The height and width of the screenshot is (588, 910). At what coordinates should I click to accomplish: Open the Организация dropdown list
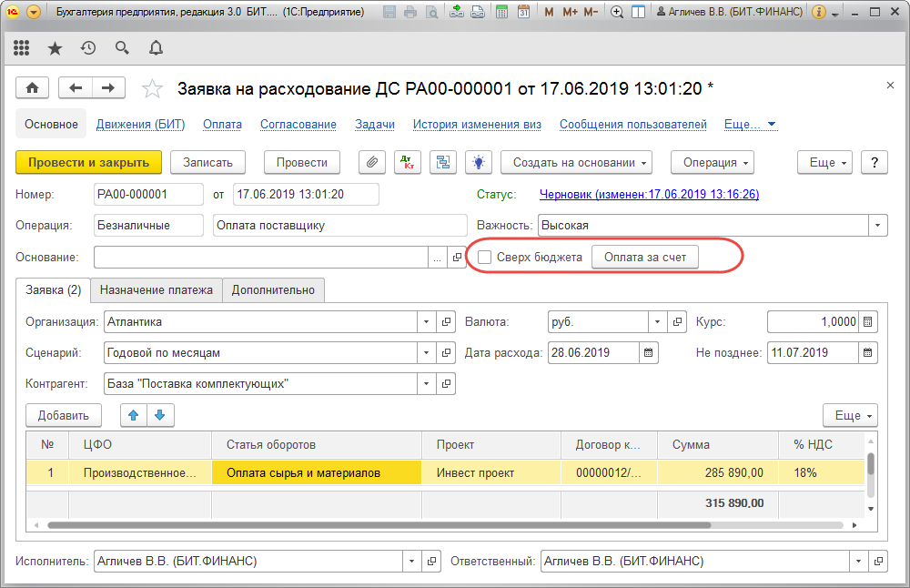(428, 321)
